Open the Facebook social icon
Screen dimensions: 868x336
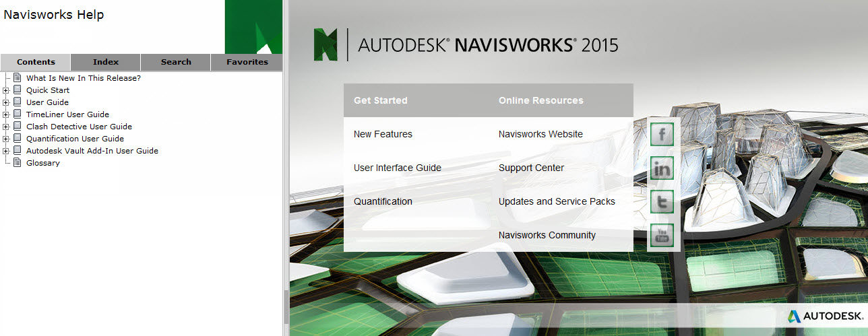click(x=662, y=134)
